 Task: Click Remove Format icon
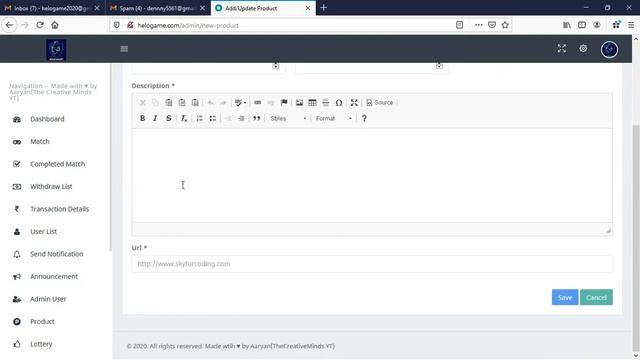tap(184, 118)
